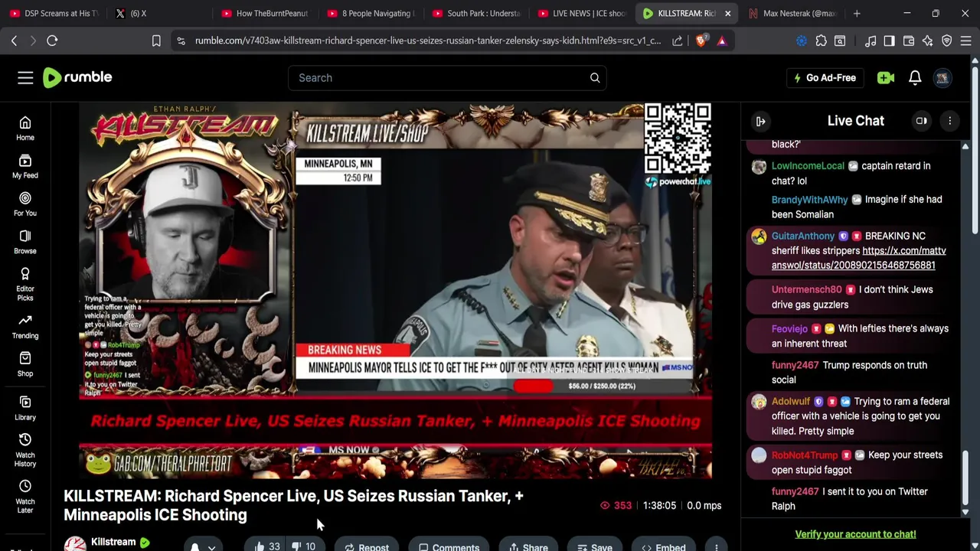Open Library in the sidebar
The width and height of the screenshot is (980, 551).
pos(25,408)
